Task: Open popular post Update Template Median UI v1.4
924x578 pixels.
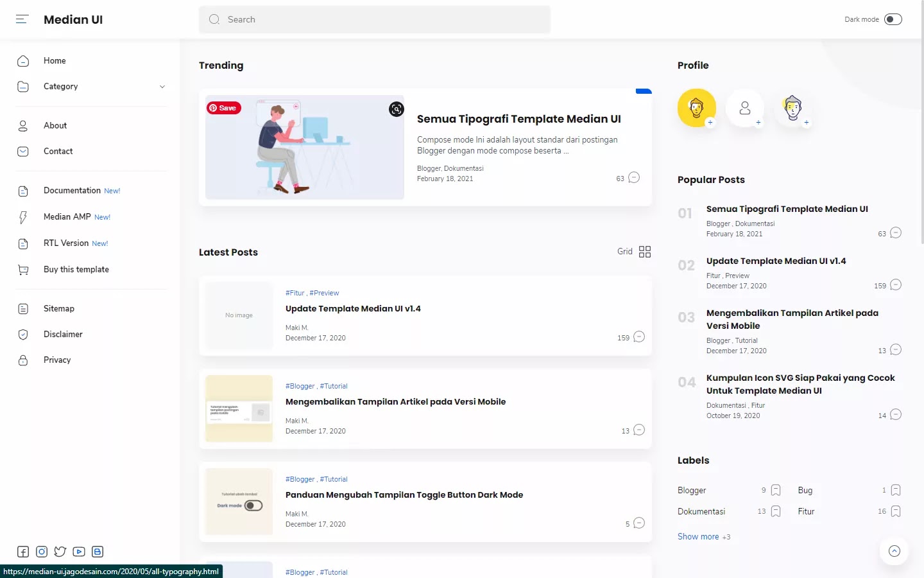Action: pyautogui.click(x=776, y=261)
